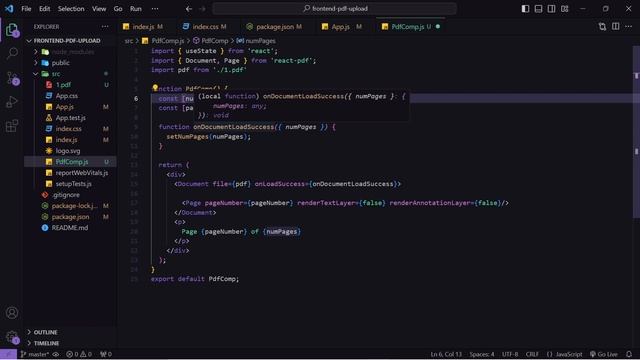Change the CRLF end of line setting

click(x=532, y=354)
